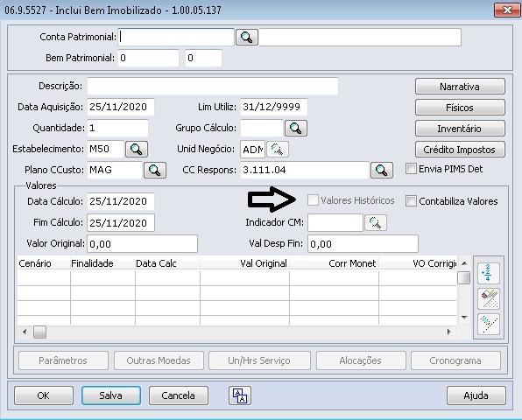This screenshot has width=522, height=420.
Task: Click the Un/Hrs Serviço button
Action: (259, 360)
